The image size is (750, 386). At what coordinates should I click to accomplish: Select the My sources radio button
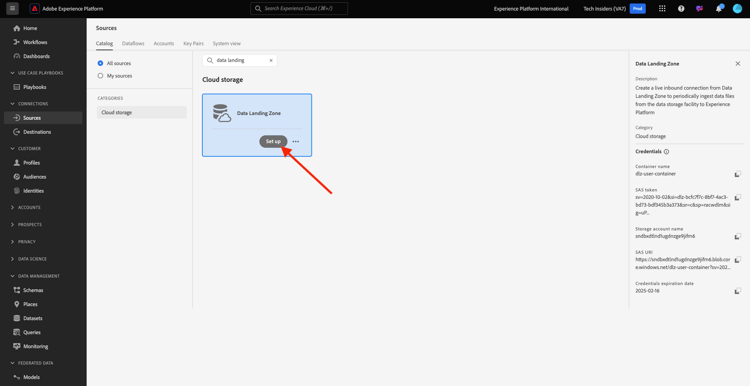(100, 76)
